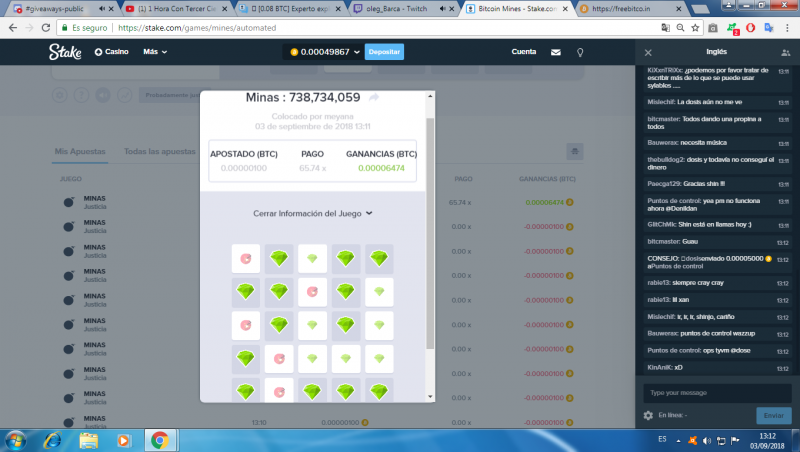Open File Explorer from taskbar

(89, 441)
